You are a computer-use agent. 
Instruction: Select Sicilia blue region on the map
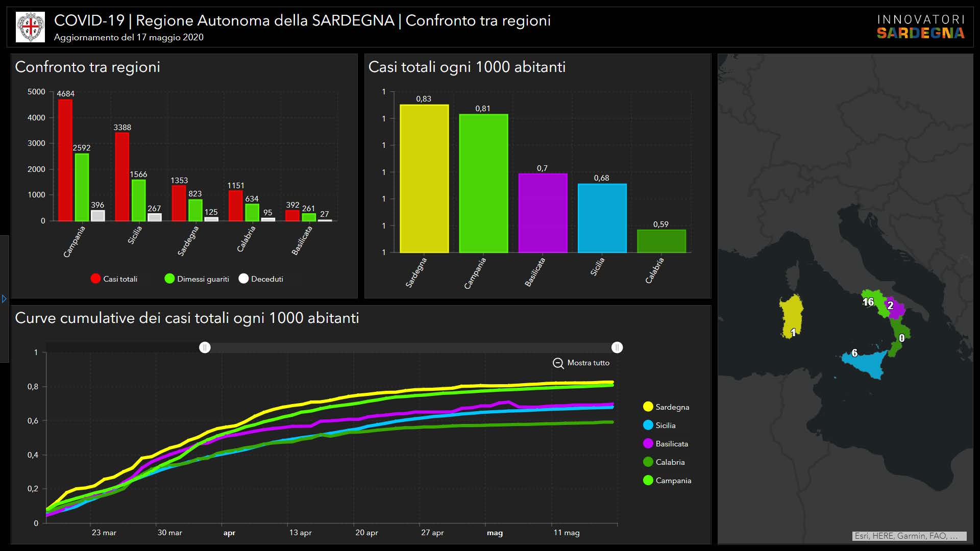pyautogui.click(x=866, y=364)
